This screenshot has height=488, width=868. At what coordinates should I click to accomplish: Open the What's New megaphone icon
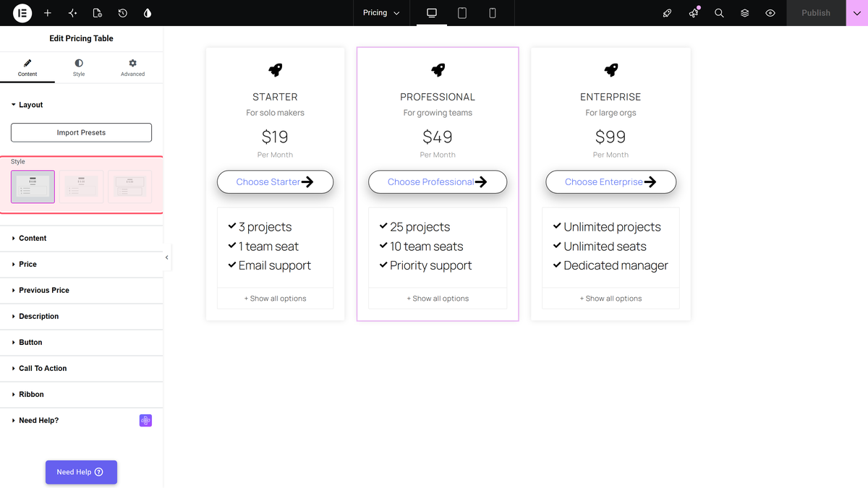(694, 13)
